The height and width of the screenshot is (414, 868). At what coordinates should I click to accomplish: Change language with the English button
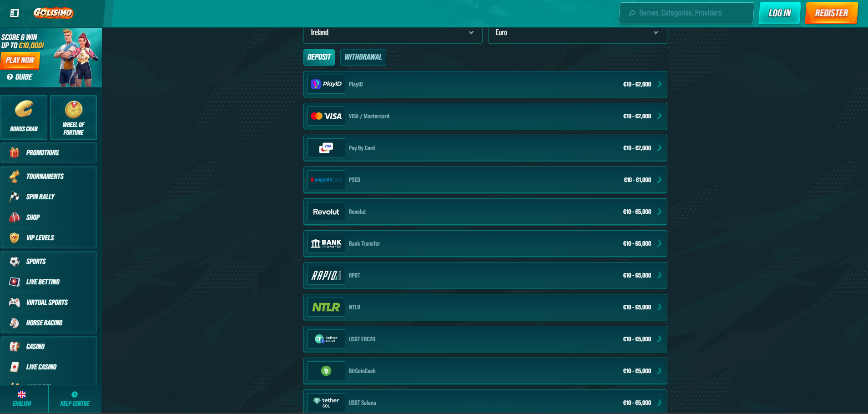click(22, 399)
